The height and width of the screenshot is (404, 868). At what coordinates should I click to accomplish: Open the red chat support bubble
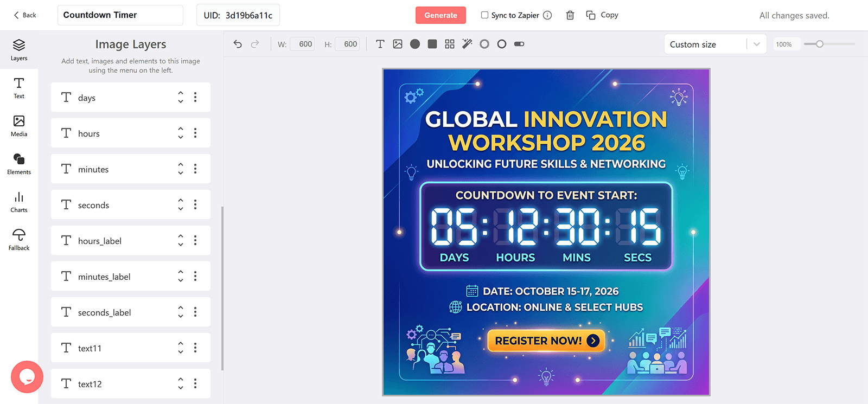point(27,377)
